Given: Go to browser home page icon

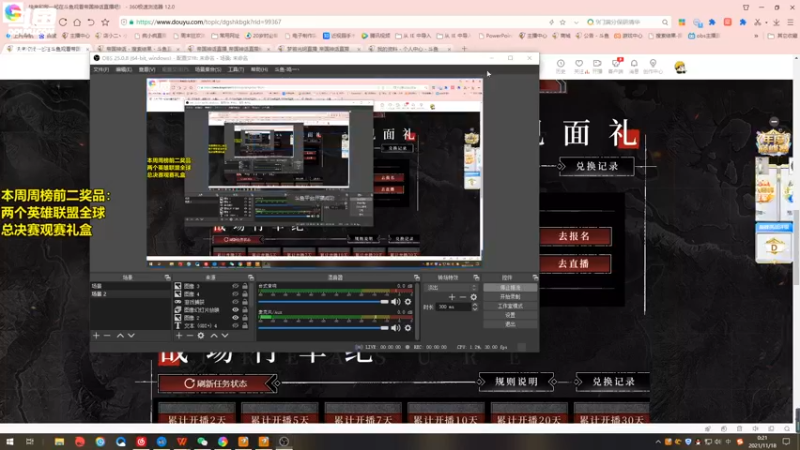Looking at the screenshot, I should click(77, 22).
